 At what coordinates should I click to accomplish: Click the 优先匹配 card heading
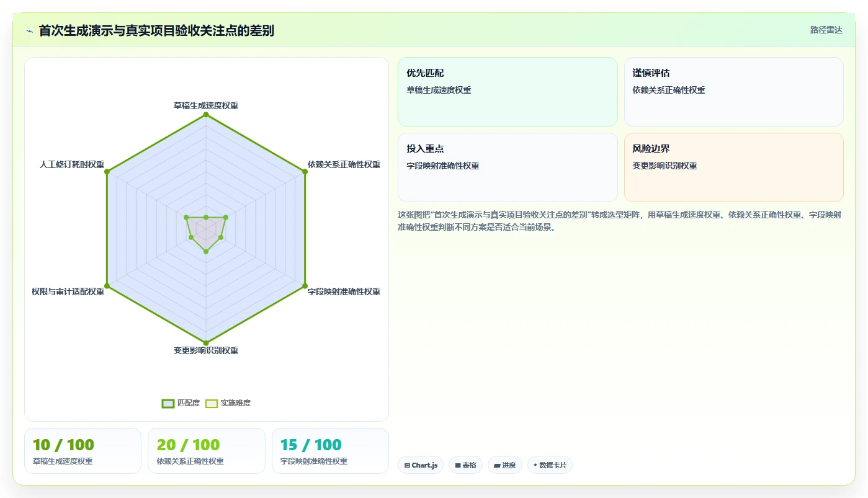pos(425,73)
